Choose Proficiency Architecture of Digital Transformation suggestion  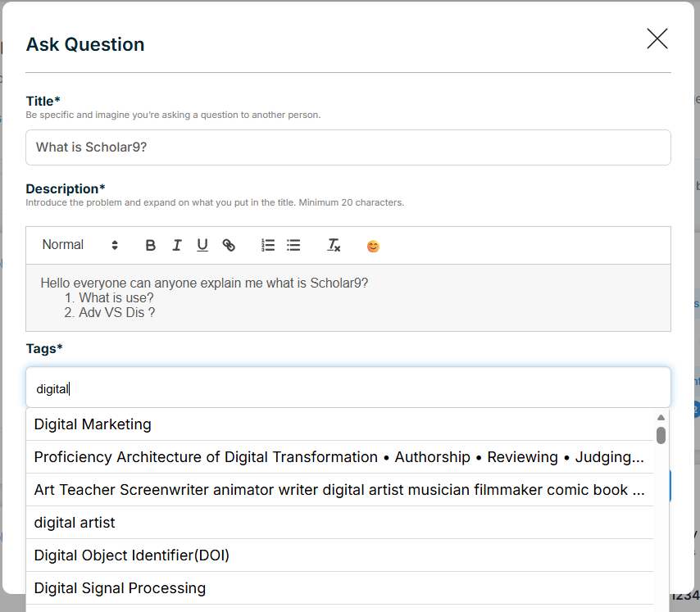339,457
